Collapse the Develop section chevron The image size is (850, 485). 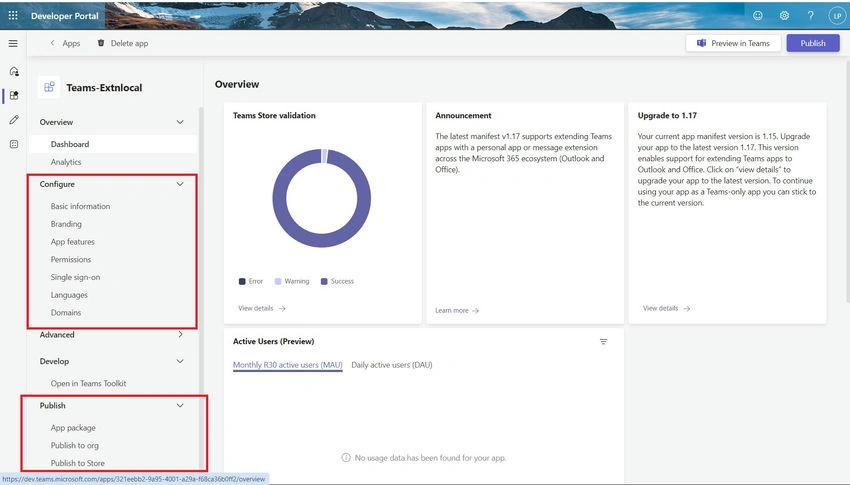[180, 361]
